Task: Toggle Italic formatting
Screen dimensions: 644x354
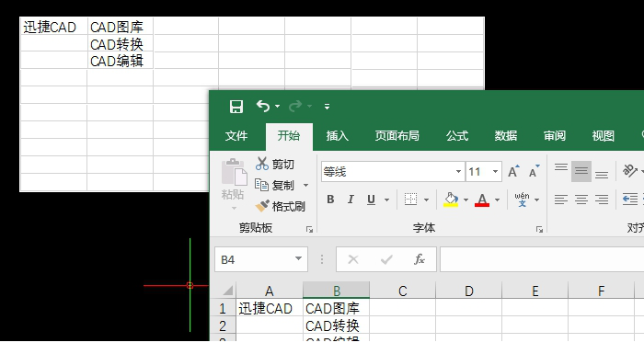Action: [351, 200]
